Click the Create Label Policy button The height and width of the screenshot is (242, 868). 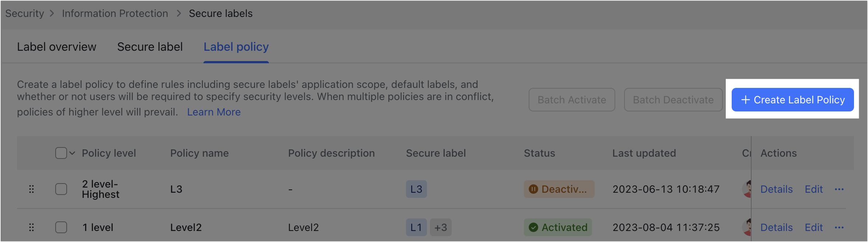click(x=792, y=100)
